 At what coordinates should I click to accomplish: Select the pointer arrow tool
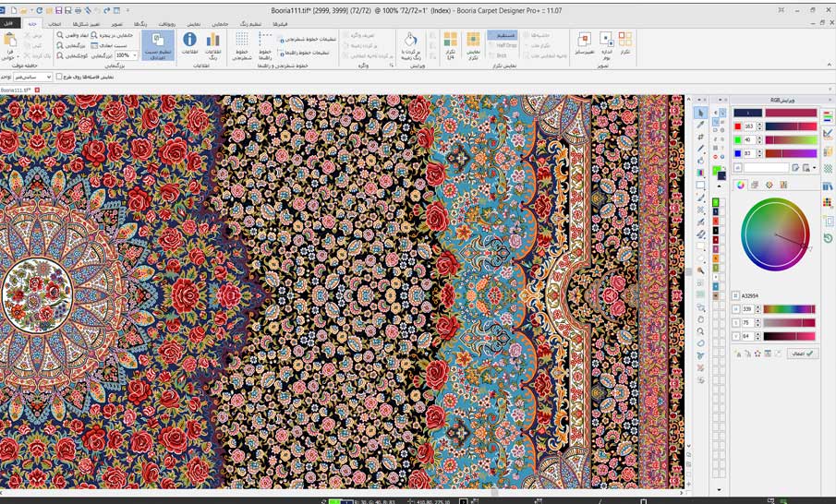[700, 113]
